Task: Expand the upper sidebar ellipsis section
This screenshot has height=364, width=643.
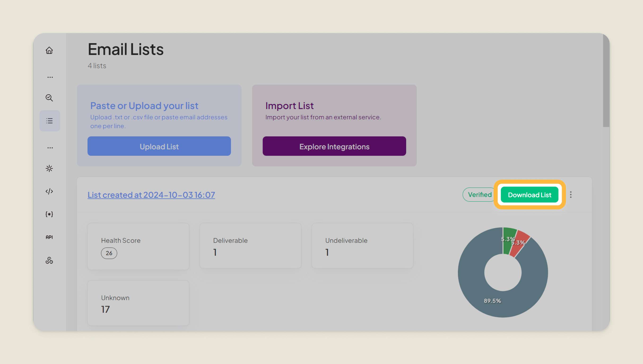Action: [x=50, y=77]
